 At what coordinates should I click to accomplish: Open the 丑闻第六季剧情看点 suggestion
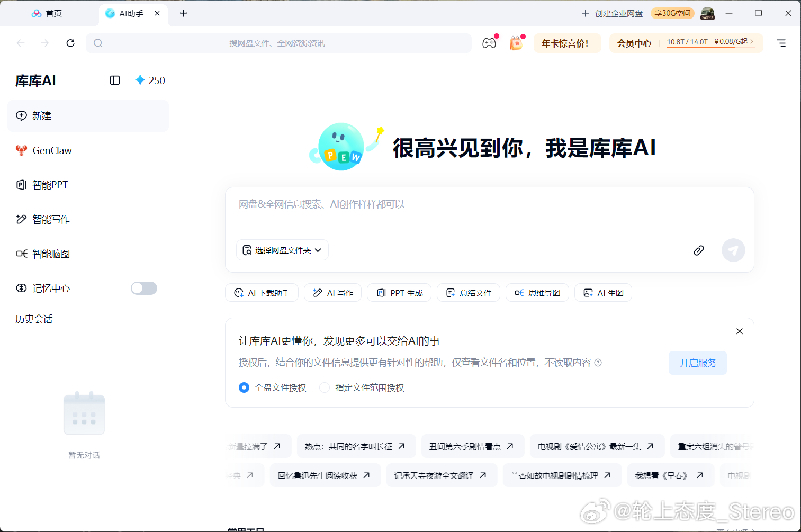click(473, 446)
